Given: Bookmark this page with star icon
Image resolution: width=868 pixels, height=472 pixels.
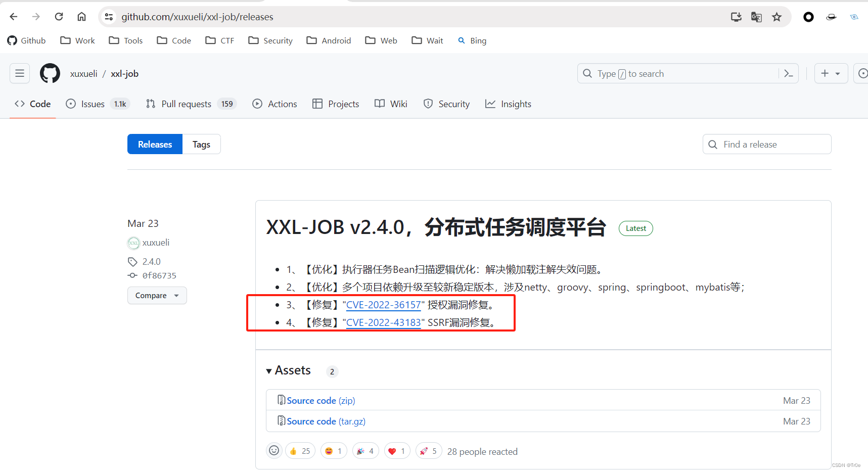Looking at the screenshot, I should [776, 17].
